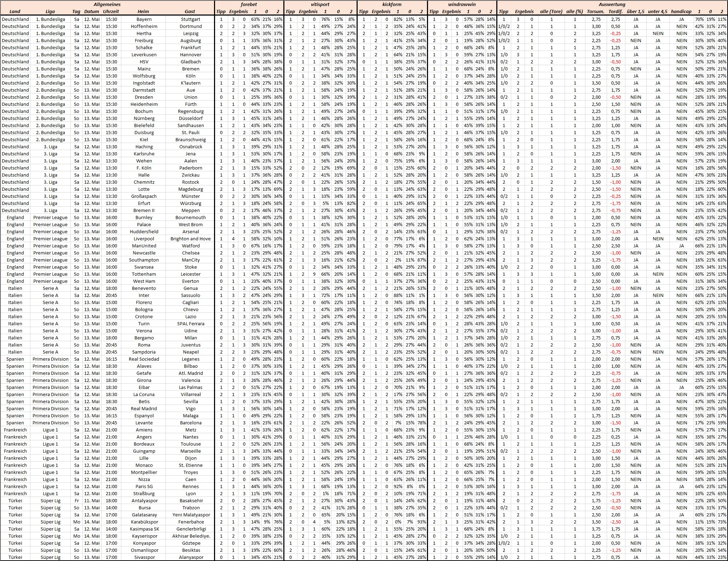Image resolution: width=728 pixels, height=561 pixels.
Task: Select the 11. Mai date cell
Action: coord(92,500)
